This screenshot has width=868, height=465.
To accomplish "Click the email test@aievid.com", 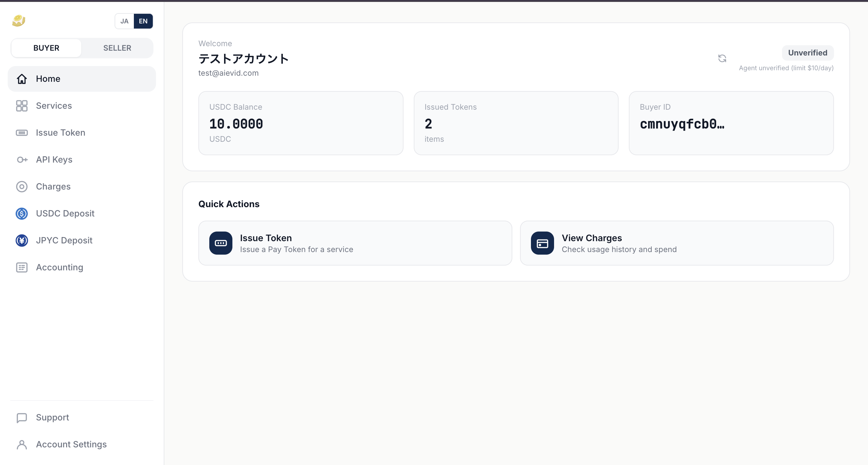I will pos(229,73).
